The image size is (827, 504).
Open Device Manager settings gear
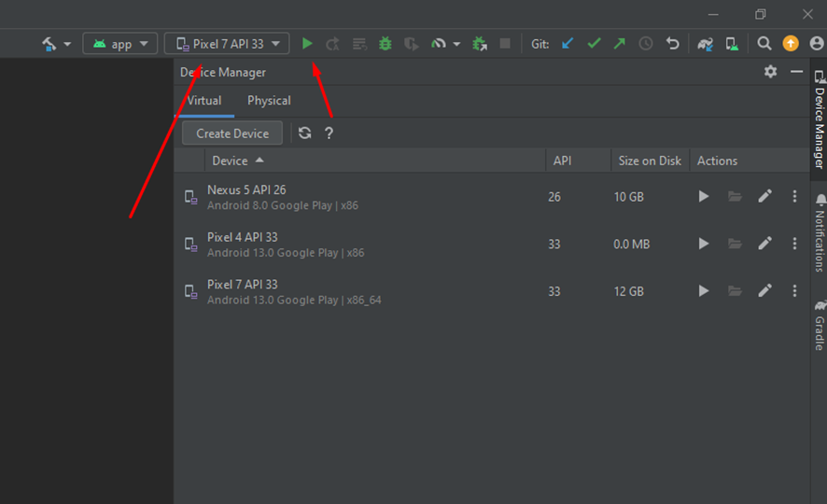click(771, 71)
